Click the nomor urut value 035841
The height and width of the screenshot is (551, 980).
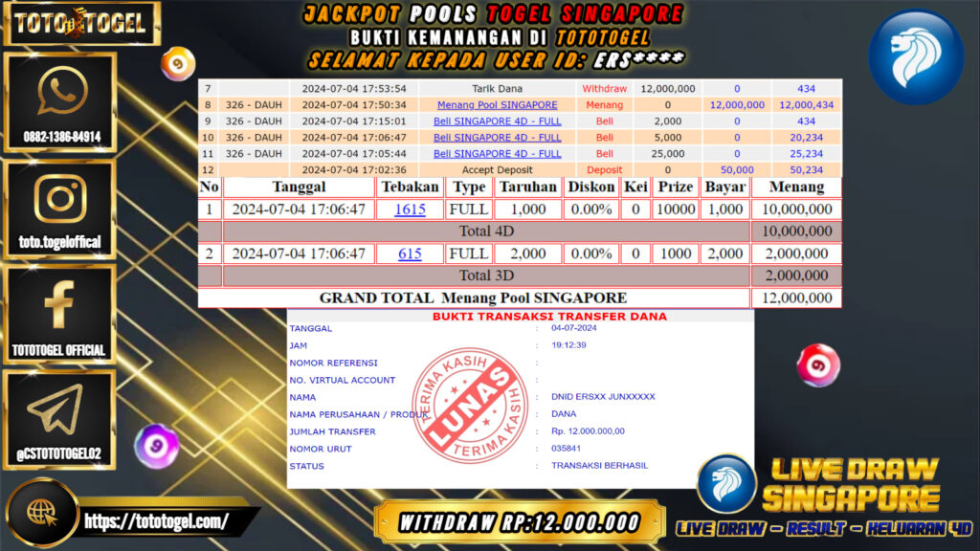point(566,449)
